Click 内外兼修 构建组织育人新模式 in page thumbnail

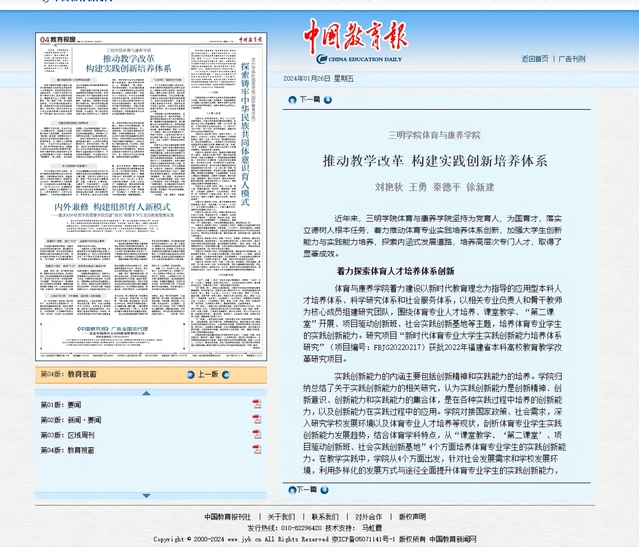pos(112,207)
